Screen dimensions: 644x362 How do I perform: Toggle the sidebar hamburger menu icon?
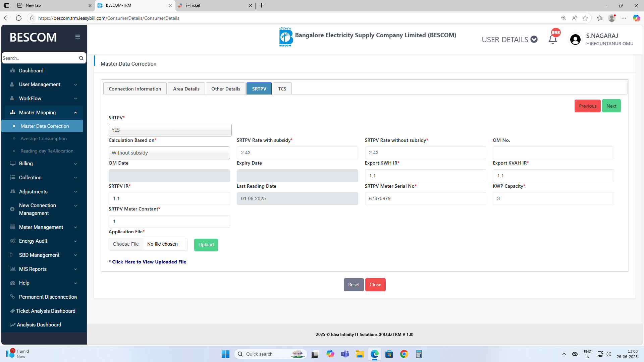pos(77,37)
